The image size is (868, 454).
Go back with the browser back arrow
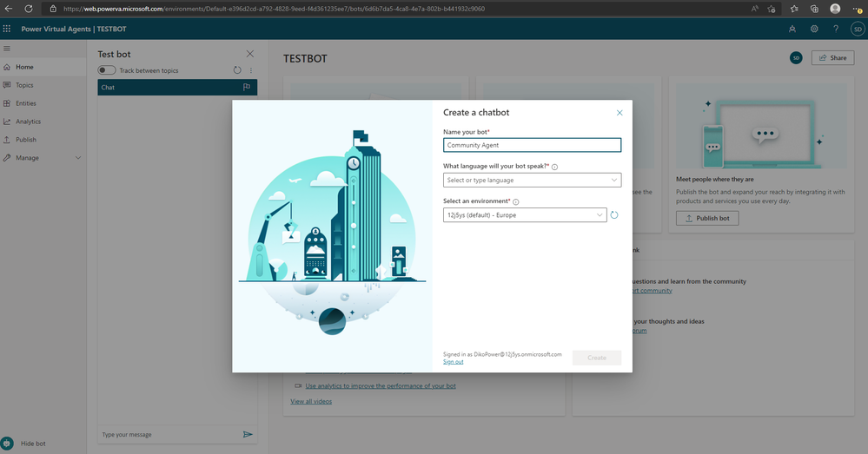9,9
